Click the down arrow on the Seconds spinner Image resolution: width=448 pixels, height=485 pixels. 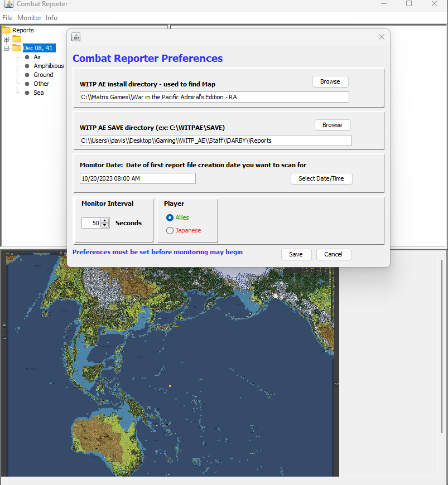105,225
